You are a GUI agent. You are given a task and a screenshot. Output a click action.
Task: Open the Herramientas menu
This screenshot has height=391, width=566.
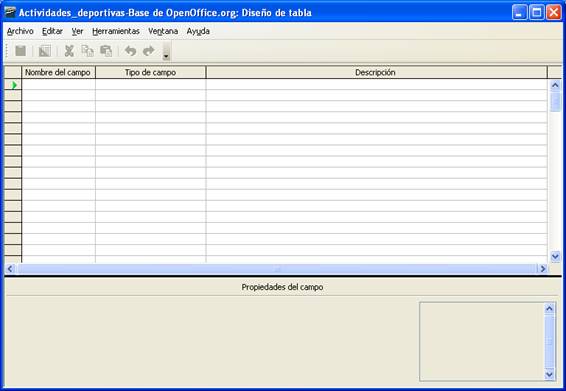click(x=116, y=31)
